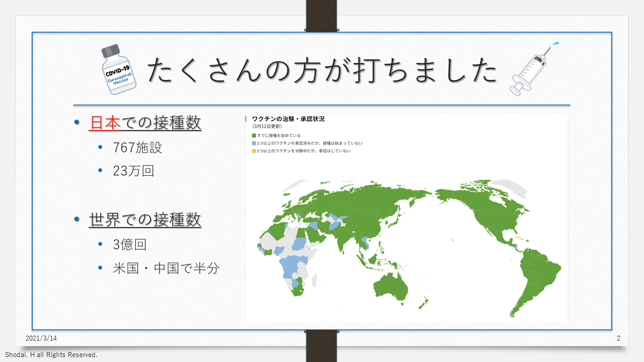Click the underlined 日本での接種数 heading
Image resolution: width=644 pixels, height=362 pixels.
145,122
